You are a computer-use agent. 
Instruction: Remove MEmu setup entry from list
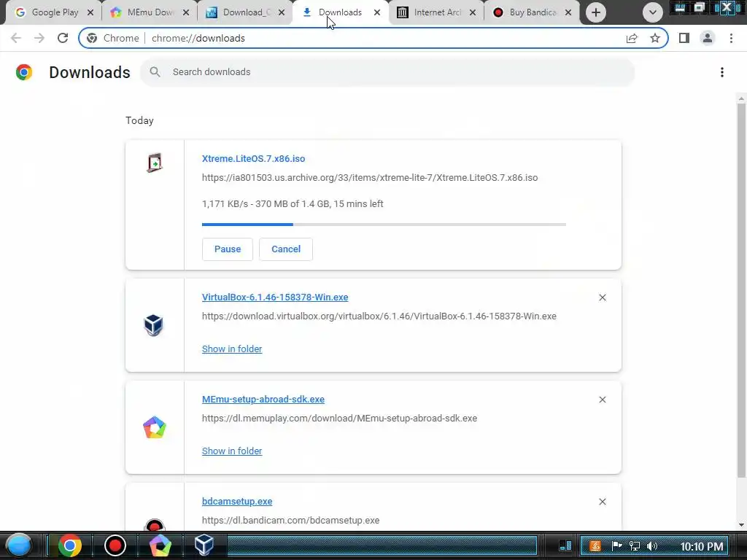(x=602, y=400)
